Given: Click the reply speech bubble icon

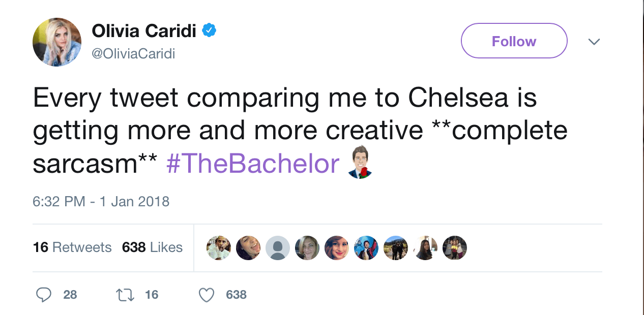Looking at the screenshot, I should [44, 295].
